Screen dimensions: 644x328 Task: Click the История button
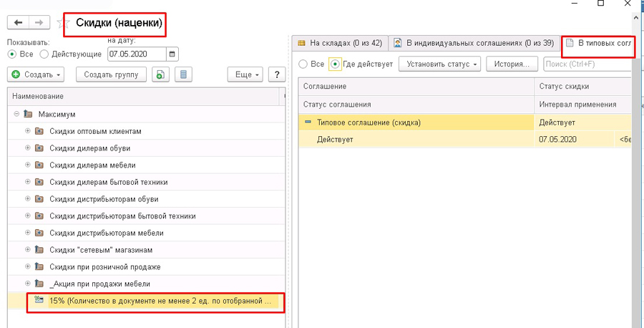512,64
